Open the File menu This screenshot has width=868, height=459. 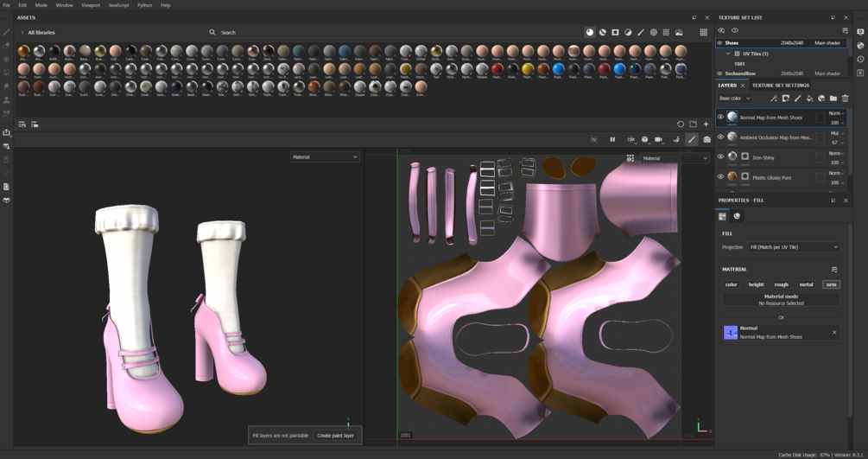pos(7,5)
